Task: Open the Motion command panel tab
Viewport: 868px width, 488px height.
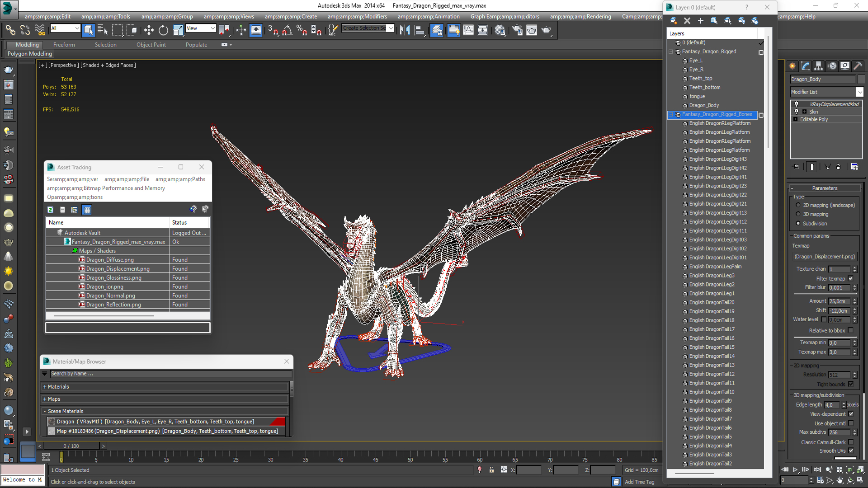Action: 832,66
